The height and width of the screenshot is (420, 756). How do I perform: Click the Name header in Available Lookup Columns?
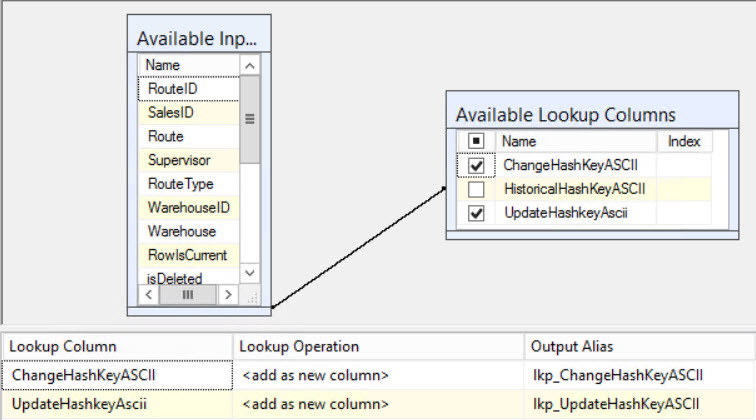point(575,142)
